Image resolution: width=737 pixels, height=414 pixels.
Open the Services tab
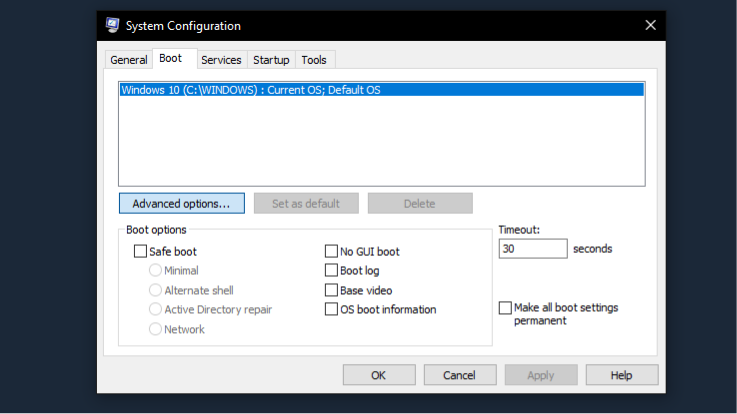click(x=221, y=60)
